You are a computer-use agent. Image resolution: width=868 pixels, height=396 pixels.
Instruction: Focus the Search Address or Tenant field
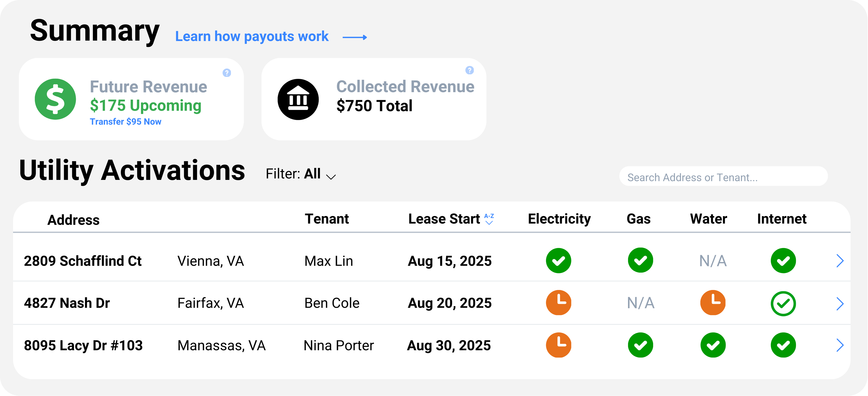pos(723,176)
